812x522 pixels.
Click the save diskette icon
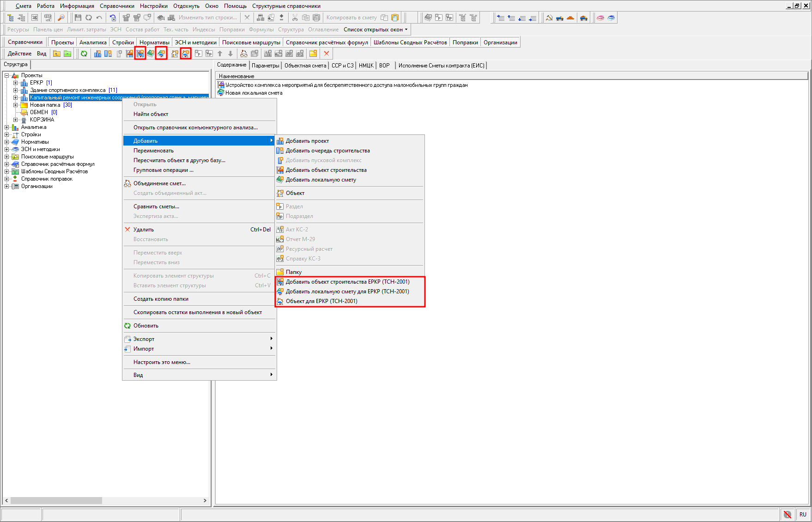(x=78, y=18)
